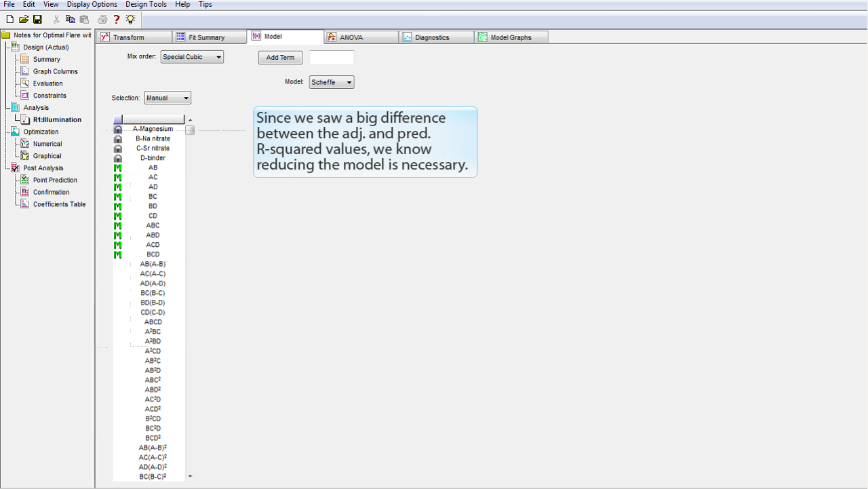Image resolution: width=868 pixels, height=489 pixels.
Task: Open a file with the folder toolbar icon
Action: click(x=24, y=20)
